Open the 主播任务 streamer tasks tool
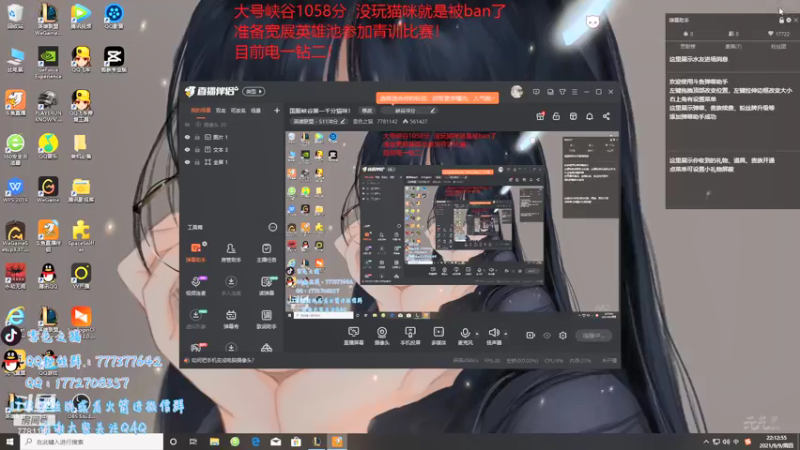The height and width of the screenshot is (450, 800). coord(266,253)
